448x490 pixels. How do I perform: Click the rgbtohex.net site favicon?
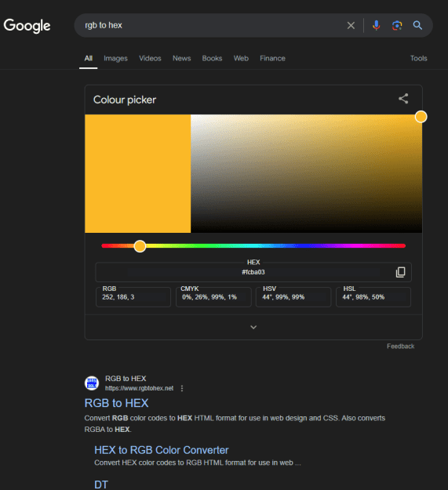[92, 383]
